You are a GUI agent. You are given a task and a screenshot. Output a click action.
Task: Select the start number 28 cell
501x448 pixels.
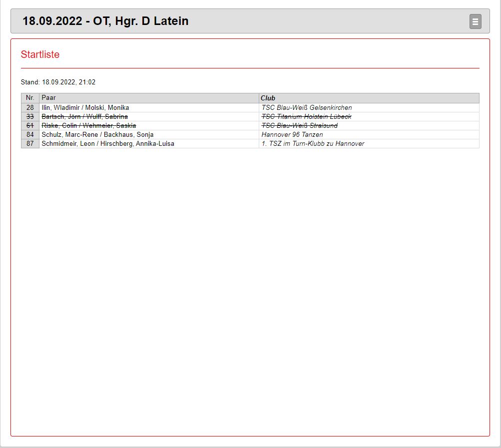[30, 107]
